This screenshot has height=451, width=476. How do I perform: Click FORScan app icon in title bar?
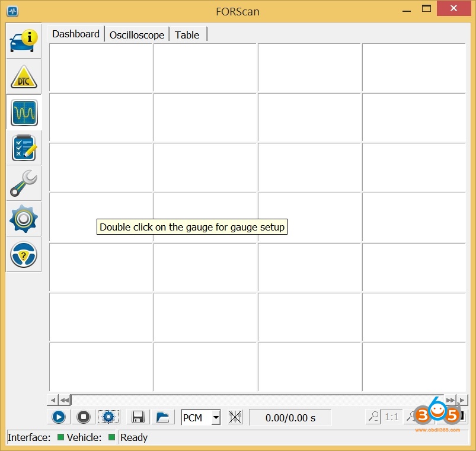tap(12, 11)
